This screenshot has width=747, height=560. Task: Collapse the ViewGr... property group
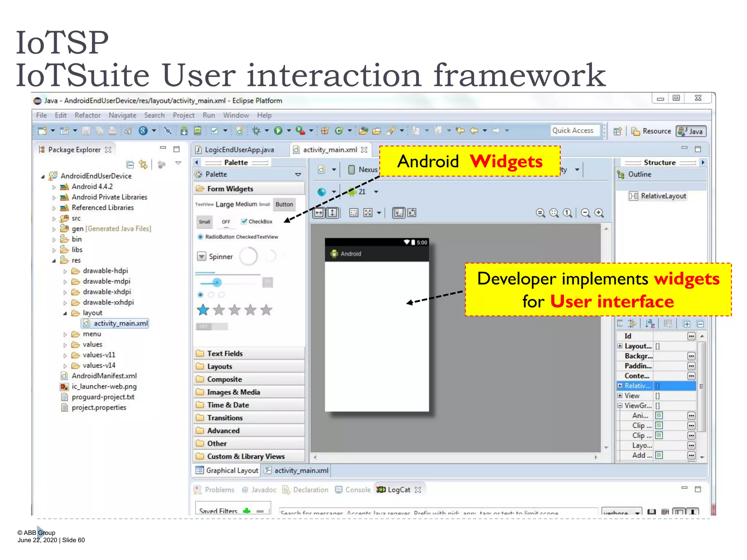[620, 405]
